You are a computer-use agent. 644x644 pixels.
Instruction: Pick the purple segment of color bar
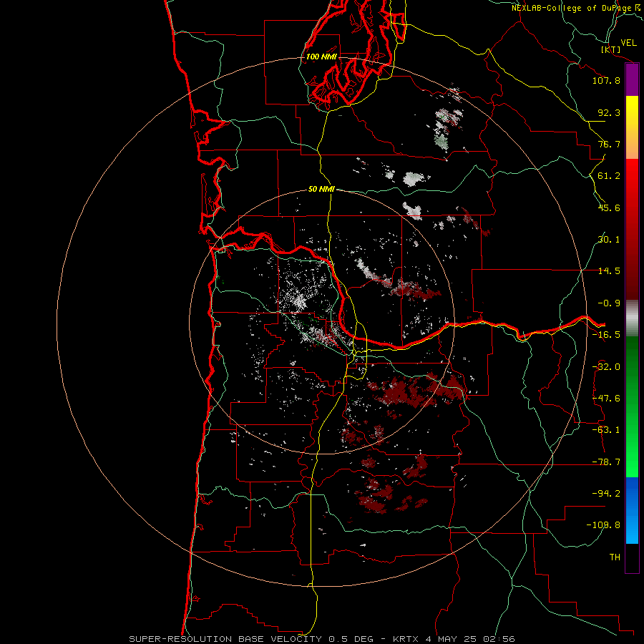pos(632,80)
